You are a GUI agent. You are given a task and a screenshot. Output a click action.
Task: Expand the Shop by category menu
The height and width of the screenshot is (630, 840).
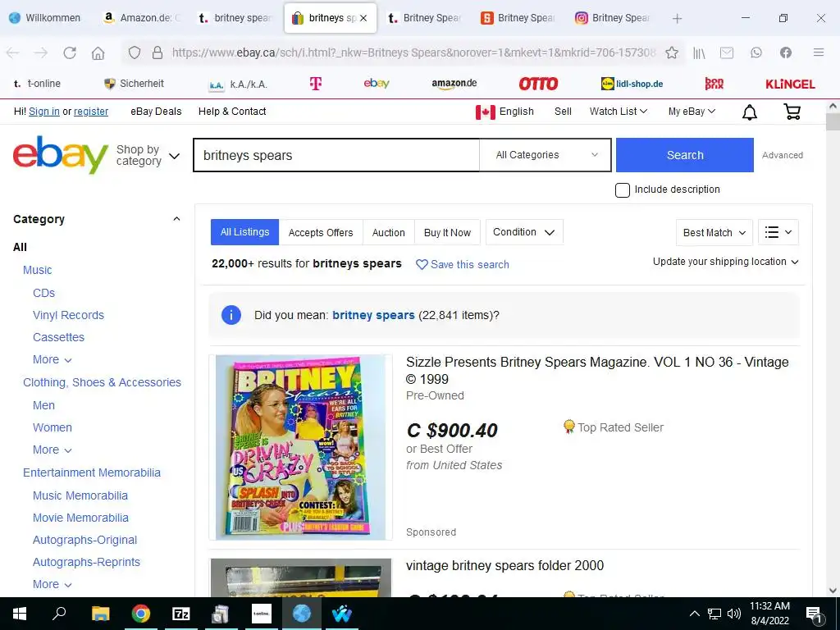(148, 155)
